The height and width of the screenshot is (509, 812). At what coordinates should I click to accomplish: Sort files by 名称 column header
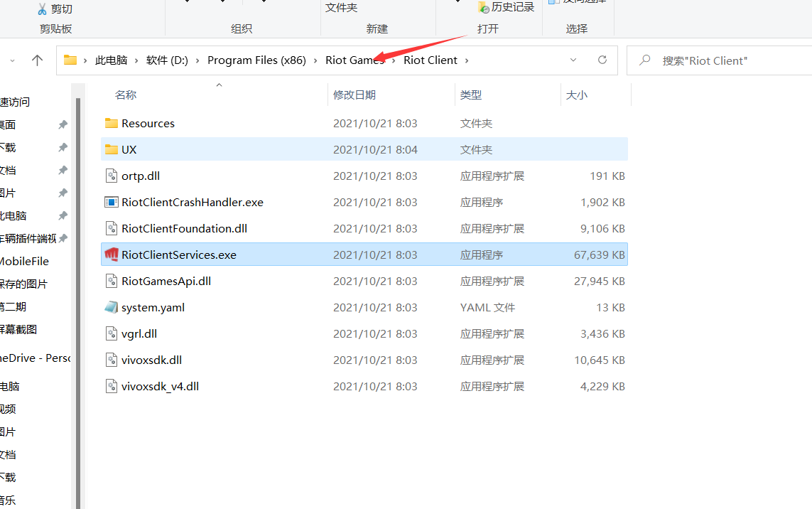tap(126, 95)
